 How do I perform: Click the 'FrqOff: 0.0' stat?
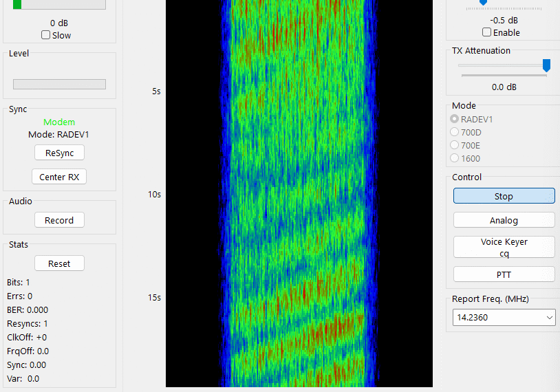click(x=28, y=351)
